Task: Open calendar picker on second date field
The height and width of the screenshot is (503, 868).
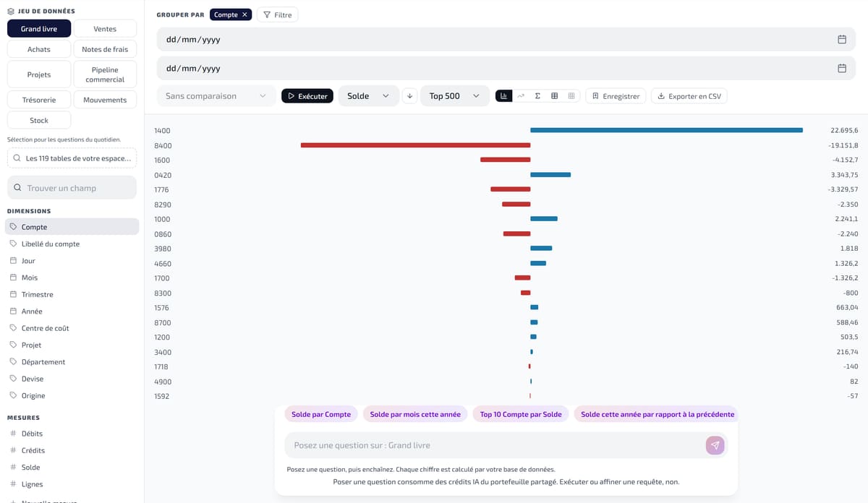Action: pos(842,69)
